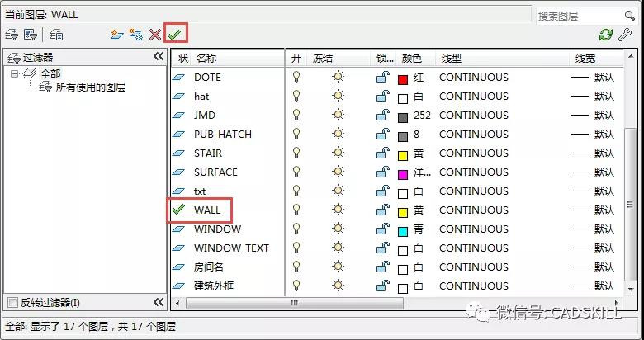
Task: Set current layer with green checkmark button
Action: tap(174, 34)
